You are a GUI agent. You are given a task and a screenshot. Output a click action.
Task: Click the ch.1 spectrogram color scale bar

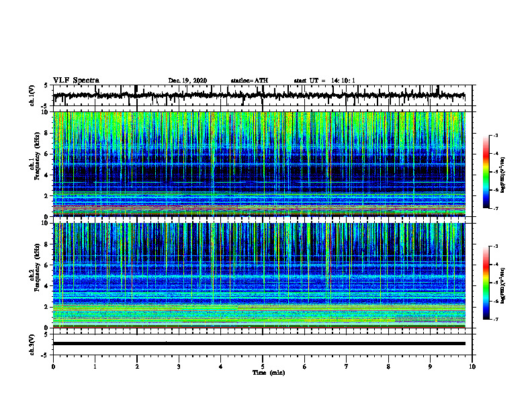[x=486, y=172]
